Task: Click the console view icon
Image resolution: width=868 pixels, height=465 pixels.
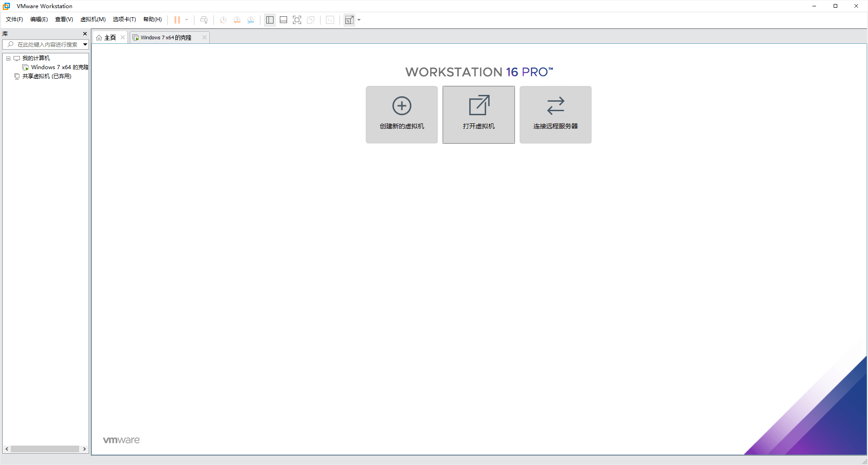Action: (330, 20)
